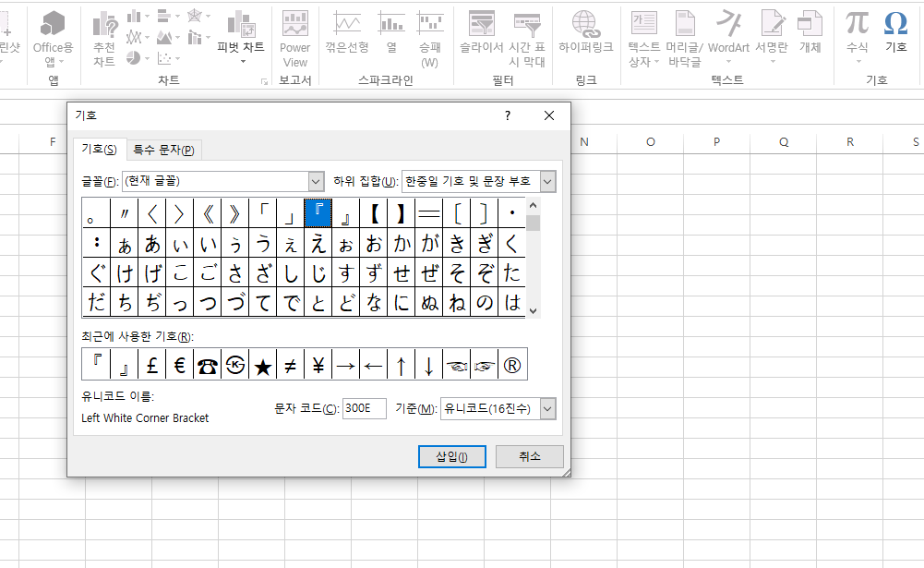924x568 pixels.
Task: Select column header P in worksheet
Action: tap(716, 142)
